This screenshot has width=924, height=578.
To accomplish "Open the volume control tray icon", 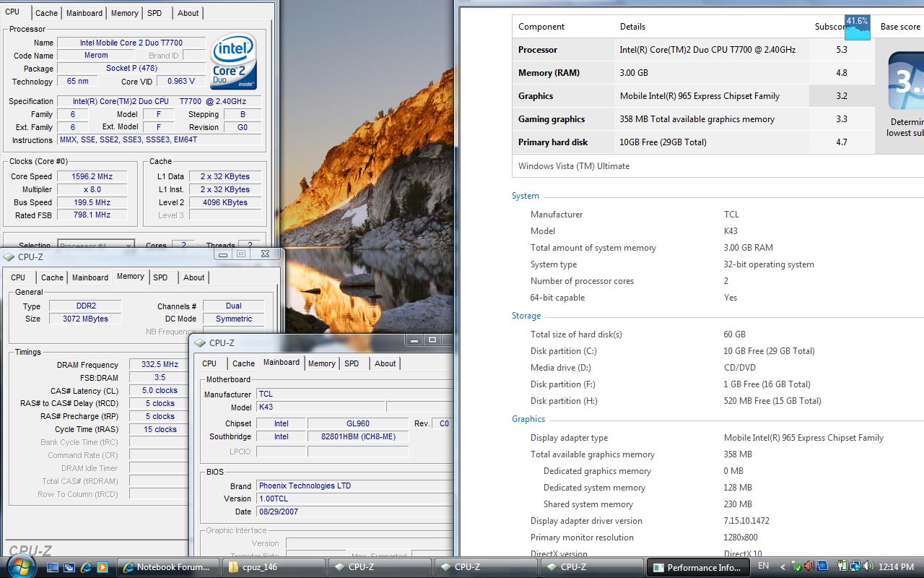I will [868, 566].
